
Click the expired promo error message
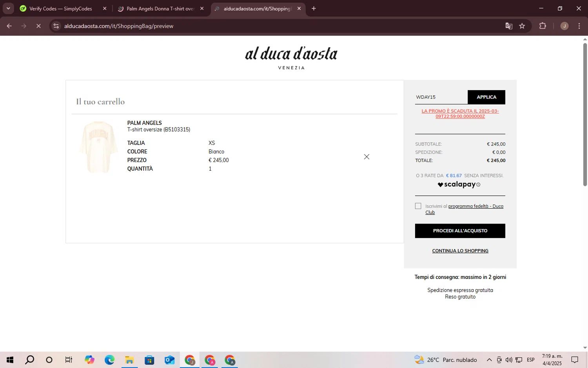[460, 114]
